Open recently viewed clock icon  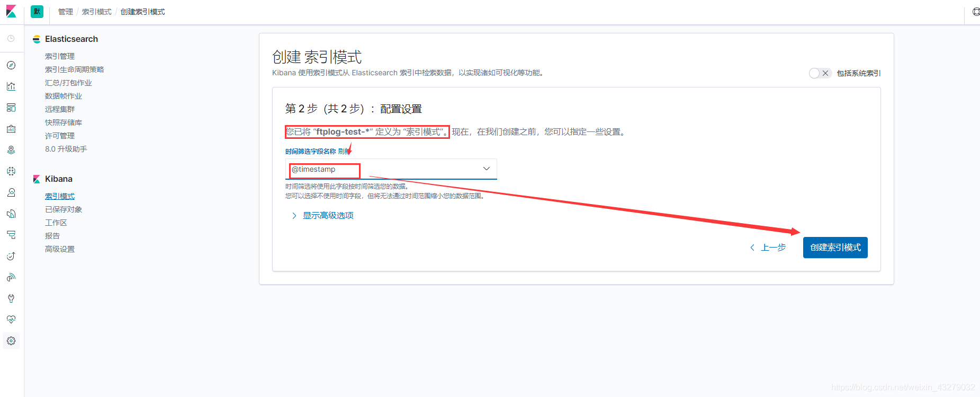11,39
